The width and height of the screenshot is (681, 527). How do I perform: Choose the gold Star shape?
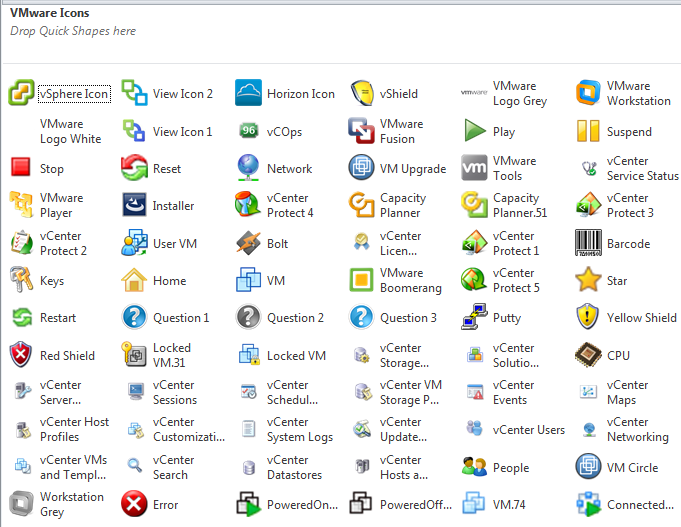point(588,279)
